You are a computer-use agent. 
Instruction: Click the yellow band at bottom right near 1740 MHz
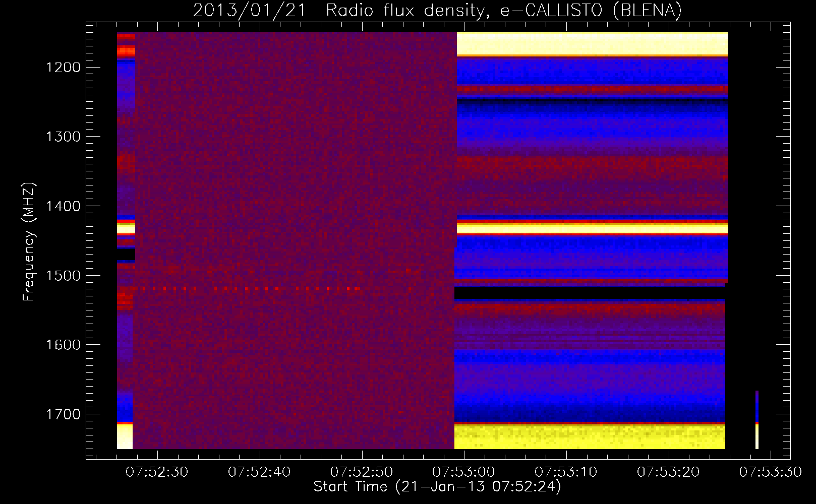tap(590, 437)
